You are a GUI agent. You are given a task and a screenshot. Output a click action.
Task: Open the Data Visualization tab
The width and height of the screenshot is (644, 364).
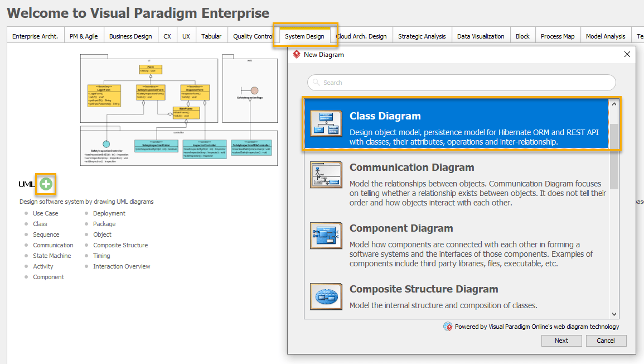480,35
